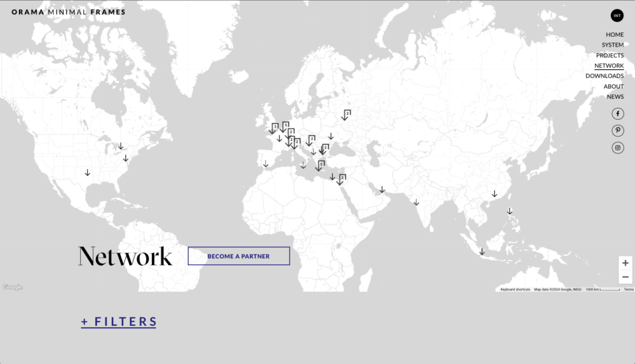Zoom out the map with minus button
Screen dimensions: 635x364
[x=625, y=277]
